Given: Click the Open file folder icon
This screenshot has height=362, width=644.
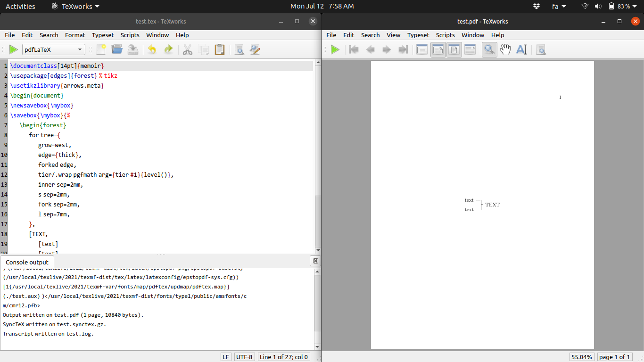Looking at the screenshot, I should coord(117,49).
